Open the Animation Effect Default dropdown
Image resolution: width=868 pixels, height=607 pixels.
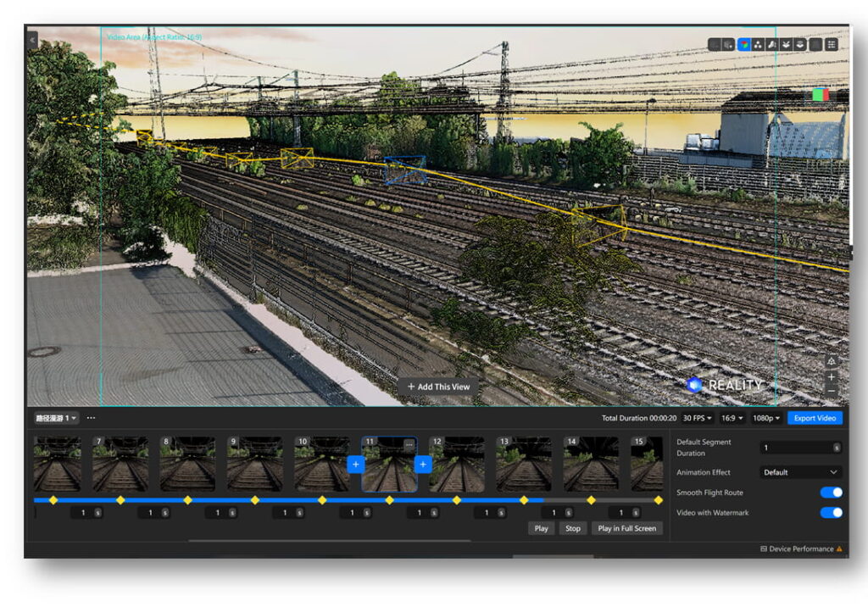click(800, 472)
